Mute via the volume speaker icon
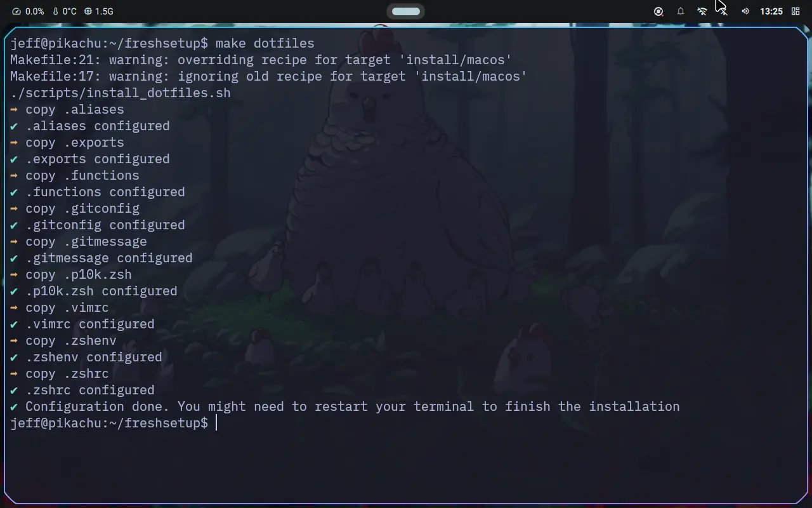The height and width of the screenshot is (508, 812). coord(745,11)
